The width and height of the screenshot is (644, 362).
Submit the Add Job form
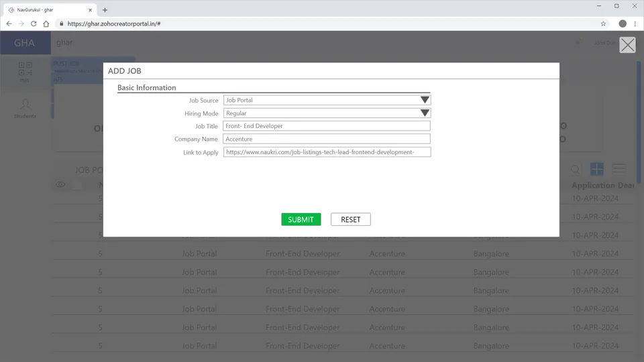pyautogui.click(x=301, y=220)
